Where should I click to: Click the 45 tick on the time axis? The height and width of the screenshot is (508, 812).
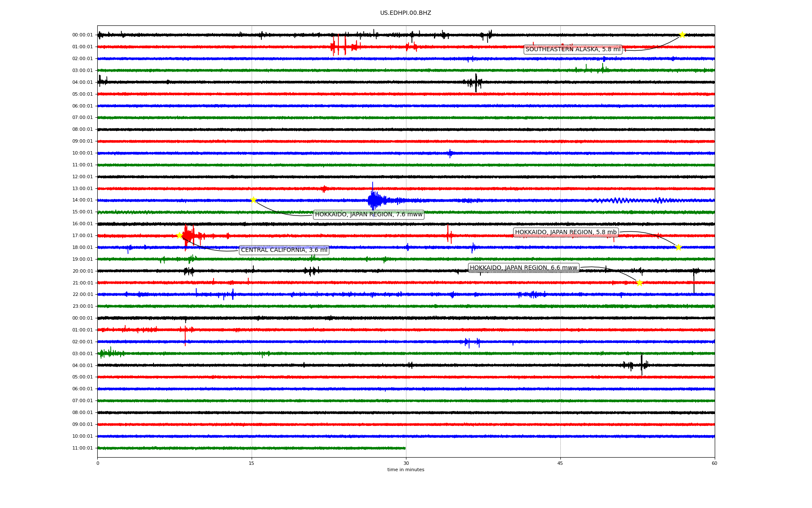560,463
